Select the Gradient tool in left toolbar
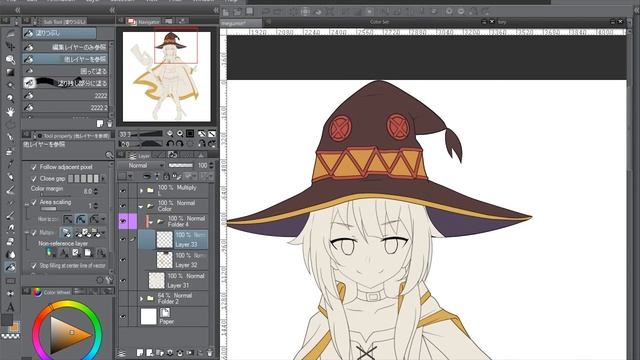Screen dimensions: 640x360 click(10, 72)
